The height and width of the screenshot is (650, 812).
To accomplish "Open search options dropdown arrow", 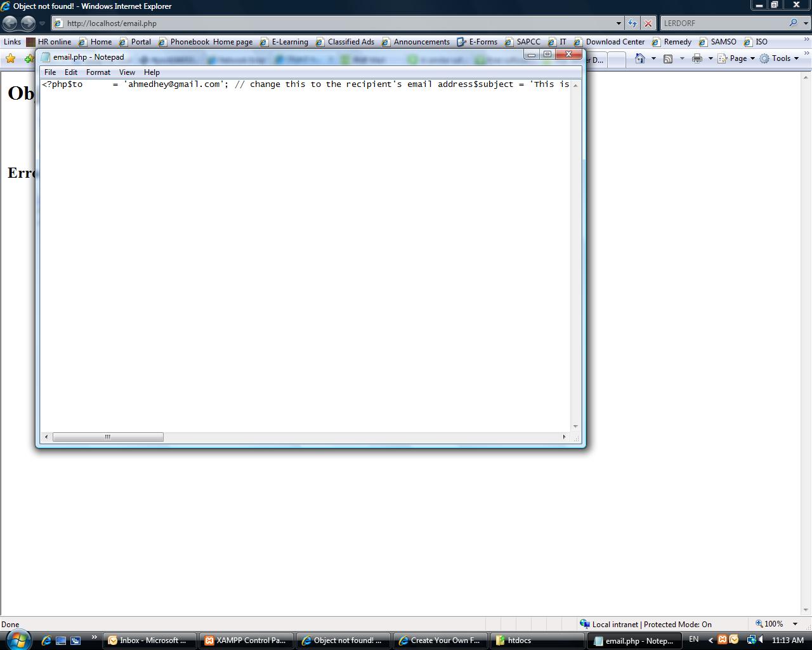I will [x=806, y=23].
